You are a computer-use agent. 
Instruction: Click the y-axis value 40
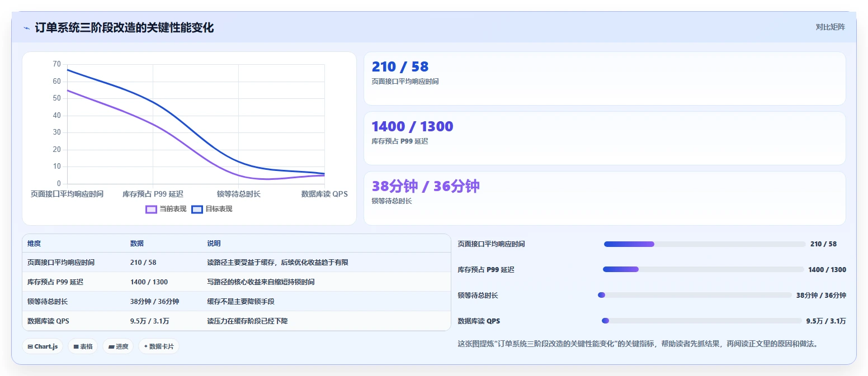(56, 116)
